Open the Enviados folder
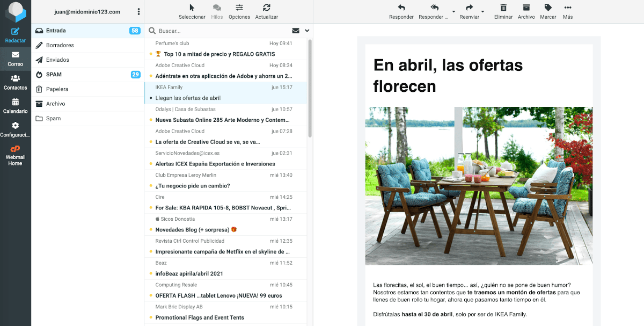The image size is (644, 326). pos(87,60)
